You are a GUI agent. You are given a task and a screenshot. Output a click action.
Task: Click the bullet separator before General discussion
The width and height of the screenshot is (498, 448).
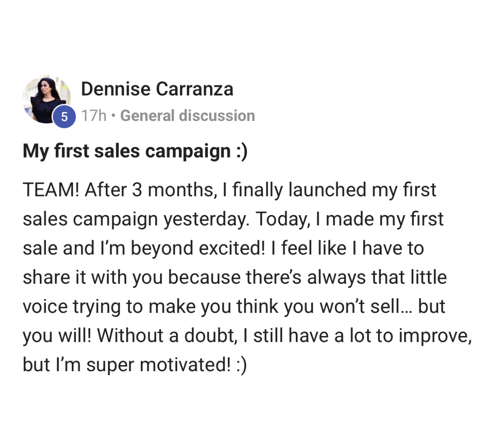point(113,116)
